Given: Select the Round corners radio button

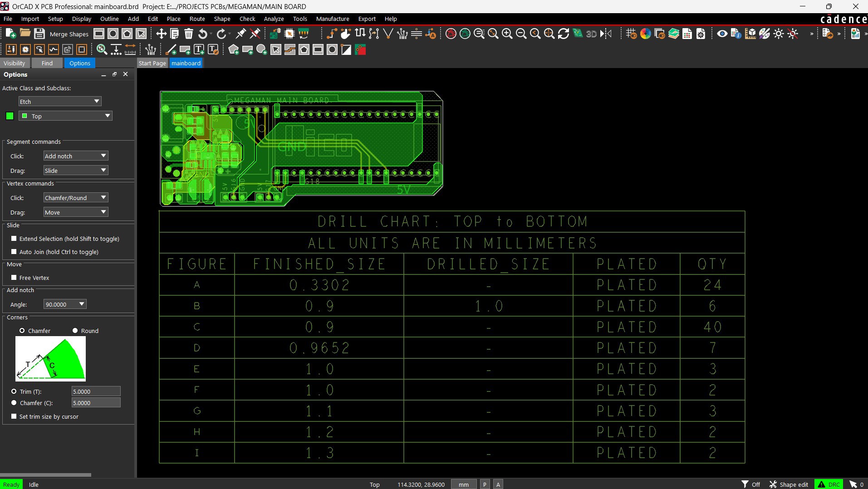Looking at the screenshot, I should point(75,331).
